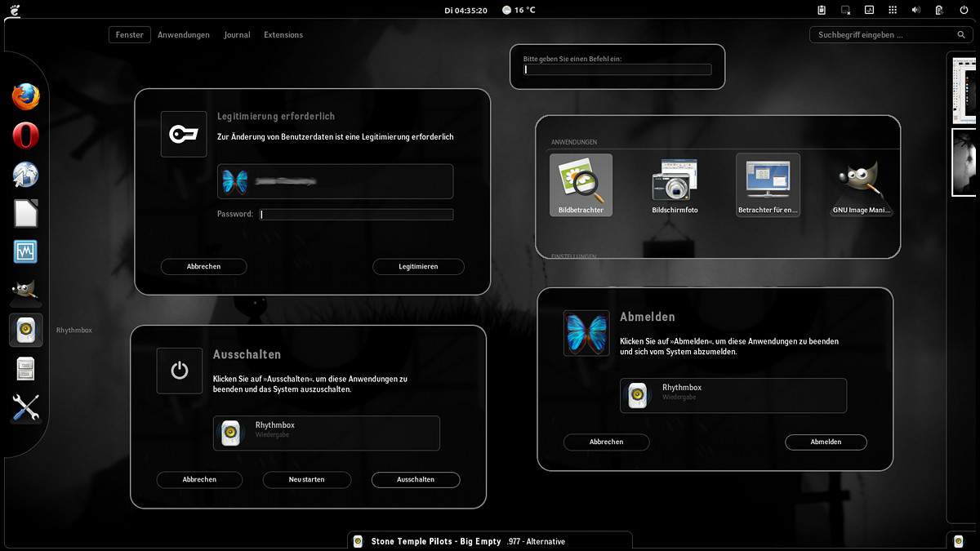The width and height of the screenshot is (980, 551).
Task: Click the ANWENDUNGEN results heading
Action: [574, 142]
